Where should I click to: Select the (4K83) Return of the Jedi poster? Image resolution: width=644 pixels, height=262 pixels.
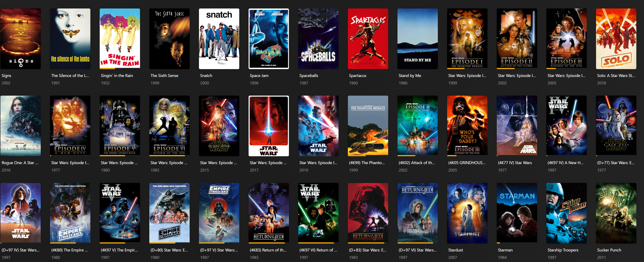269,213
